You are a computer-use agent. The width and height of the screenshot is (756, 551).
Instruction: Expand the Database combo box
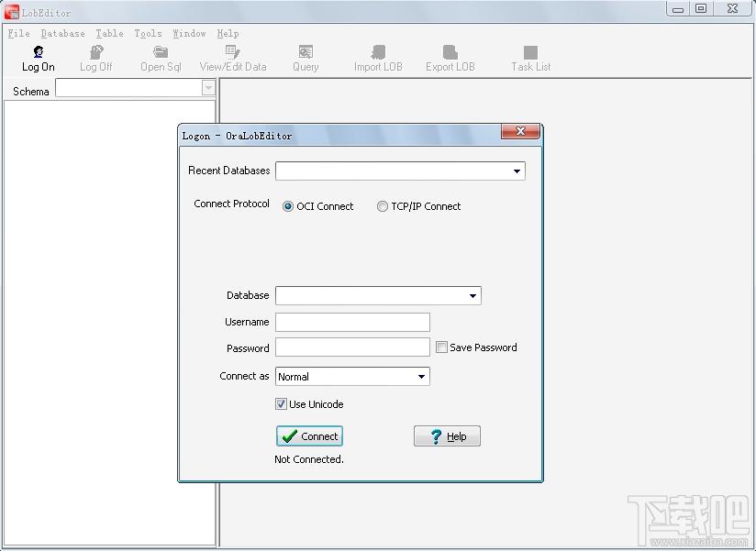pos(472,296)
